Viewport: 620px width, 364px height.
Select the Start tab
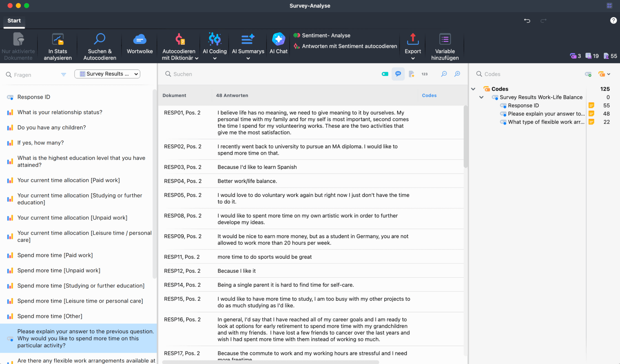(x=14, y=21)
